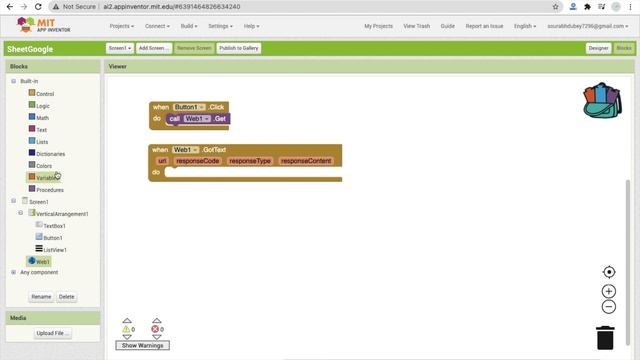Image resolution: width=640 pixels, height=360 pixels.
Task: Open the browser extensions puzzle icon
Action: coord(587,7)
